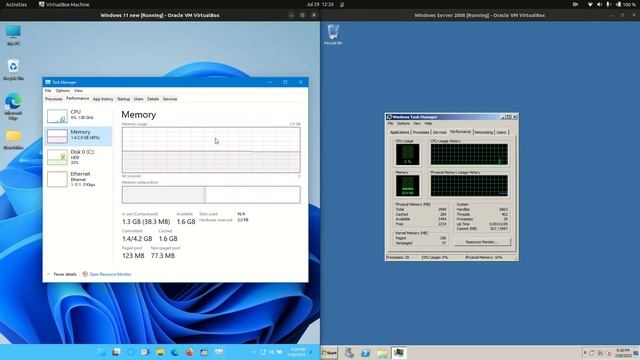This screenshot has height=360, width=640.
Task: Open Help menu in Windows Server Task Manager
Action: [428, 123]
